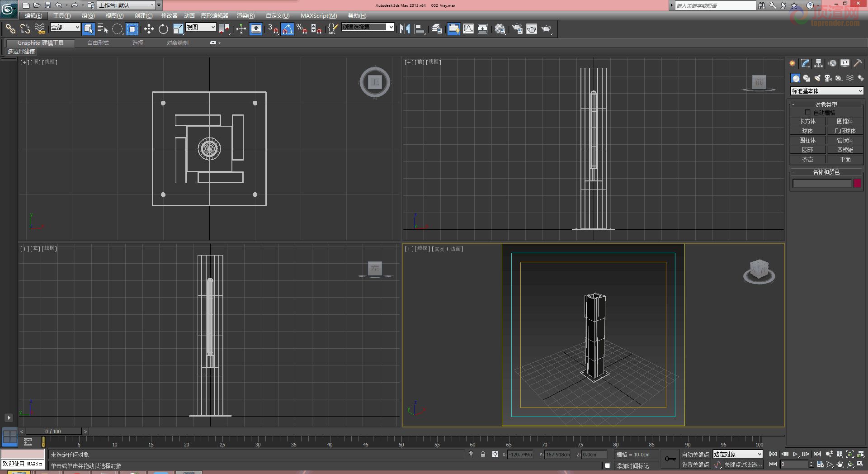Select the Cameras creation category icon
Screen dimensions: 868x474
pos(828,78)
